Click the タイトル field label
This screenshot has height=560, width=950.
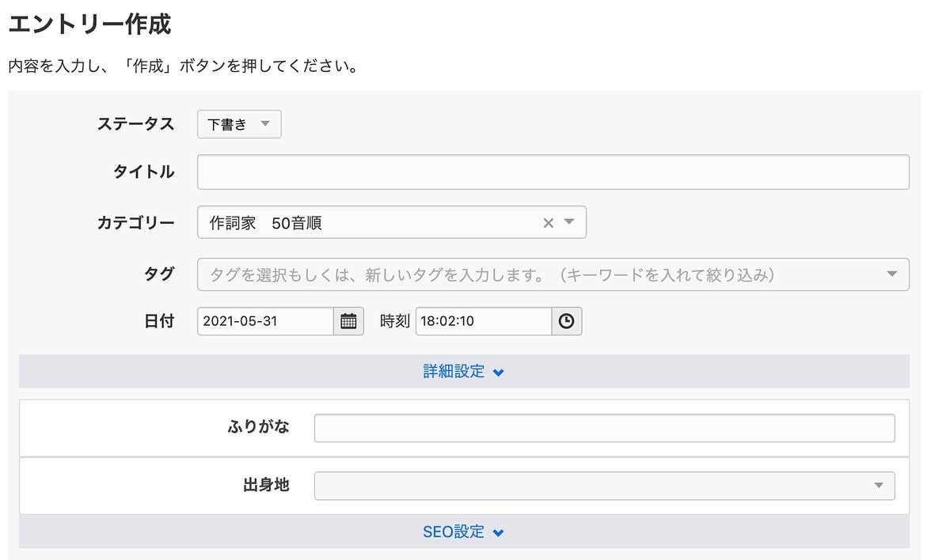click(x=144, y=172)
